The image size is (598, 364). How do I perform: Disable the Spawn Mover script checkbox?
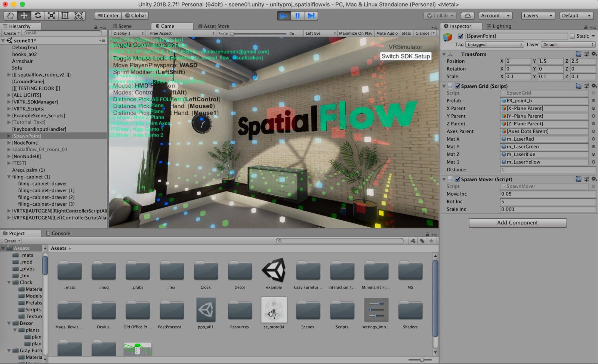coord(457,179)
